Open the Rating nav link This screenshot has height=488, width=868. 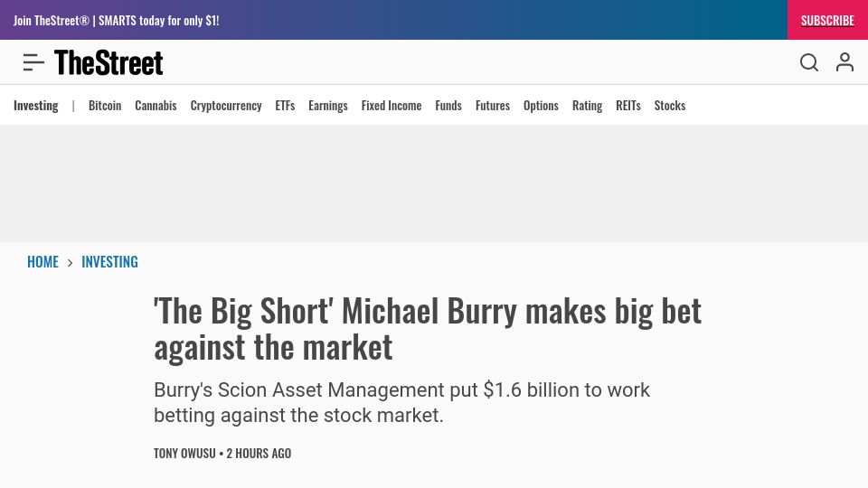(588, 106)
